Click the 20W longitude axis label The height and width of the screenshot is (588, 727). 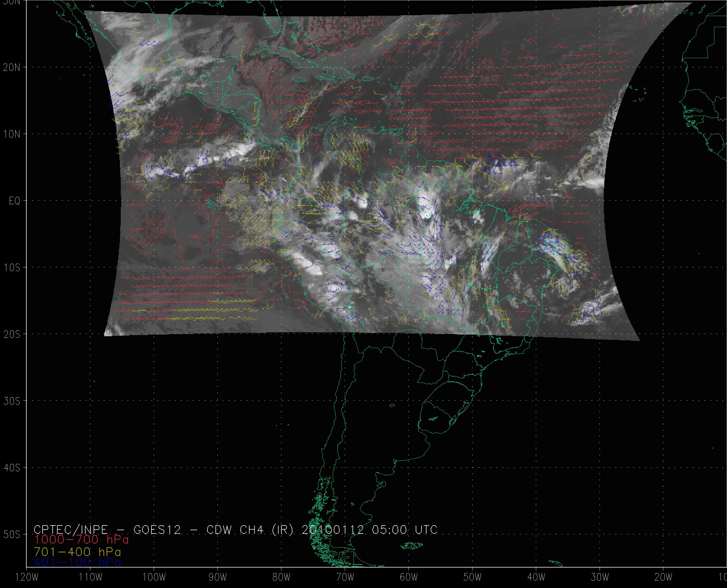(x=664, y=577)
